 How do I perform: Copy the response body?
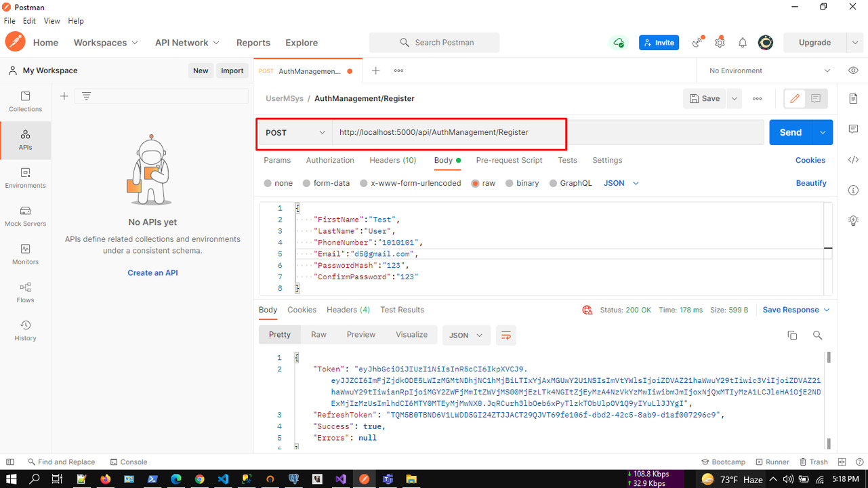(x=791, y=335)
